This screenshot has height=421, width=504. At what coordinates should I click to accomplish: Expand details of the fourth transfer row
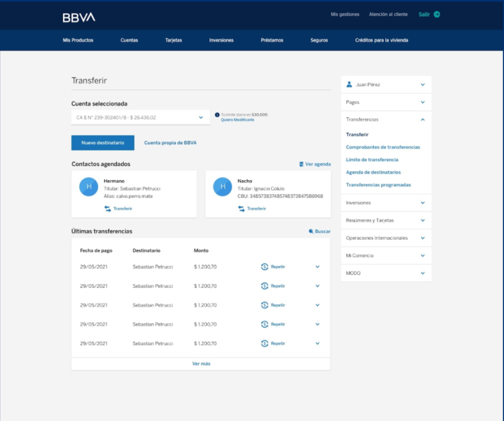[x=317, y=324]
